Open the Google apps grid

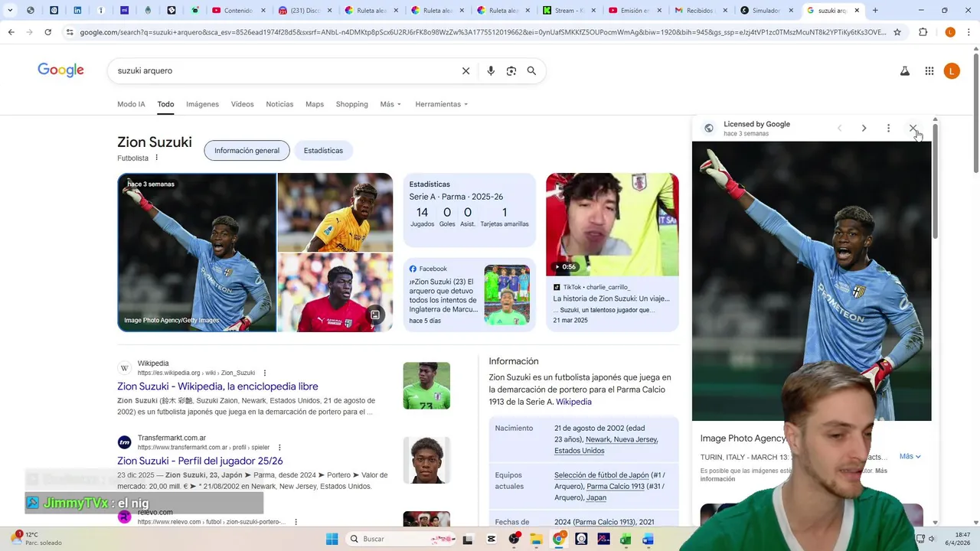929,71
